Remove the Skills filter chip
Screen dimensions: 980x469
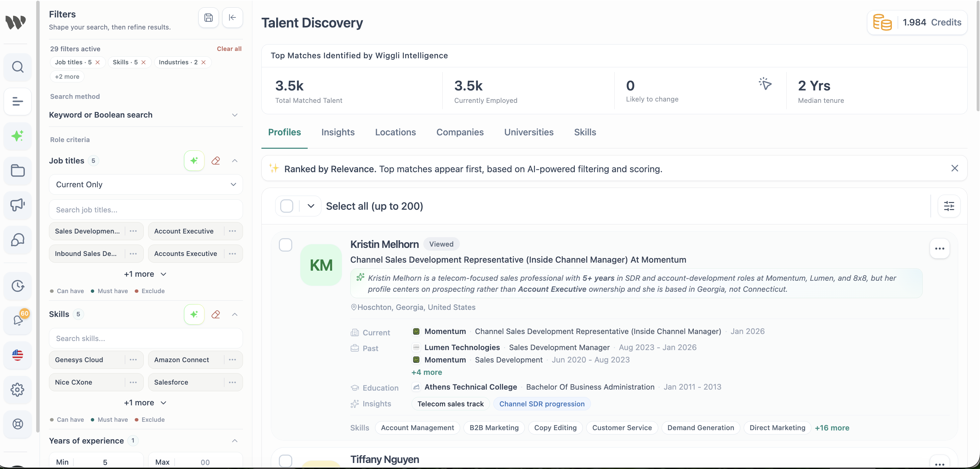pyautogui.click(x=143, y=62)
